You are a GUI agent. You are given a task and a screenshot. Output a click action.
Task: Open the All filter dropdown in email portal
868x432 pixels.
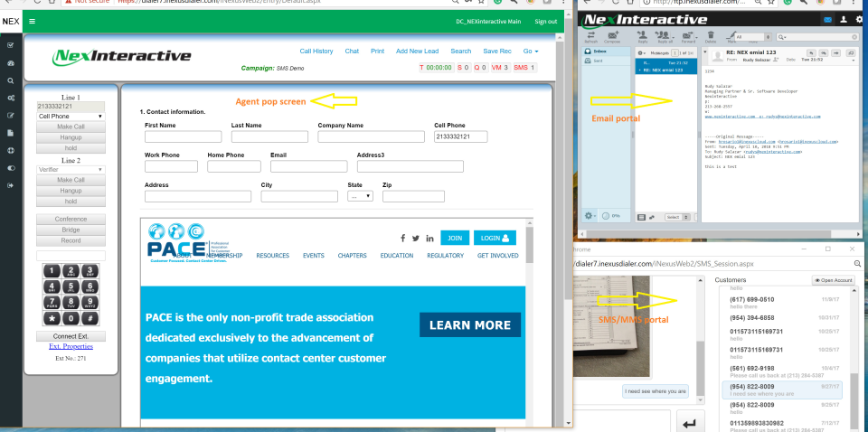[753, 37]
